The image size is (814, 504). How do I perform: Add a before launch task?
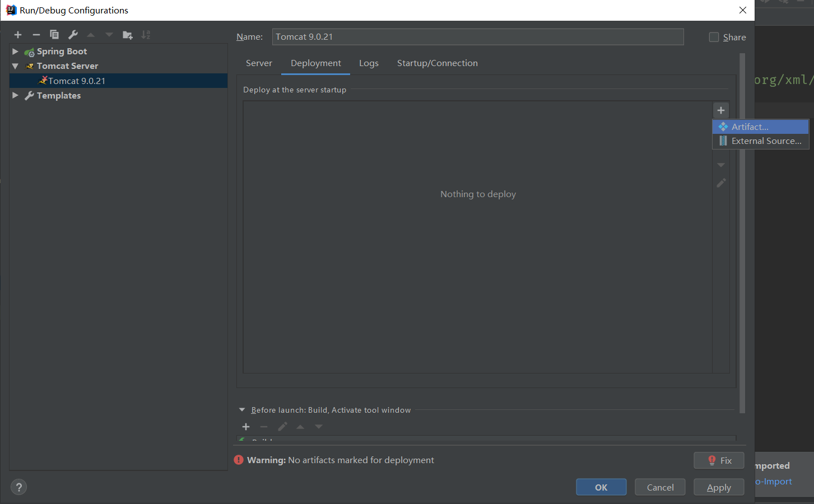click(x=246, y=427)
